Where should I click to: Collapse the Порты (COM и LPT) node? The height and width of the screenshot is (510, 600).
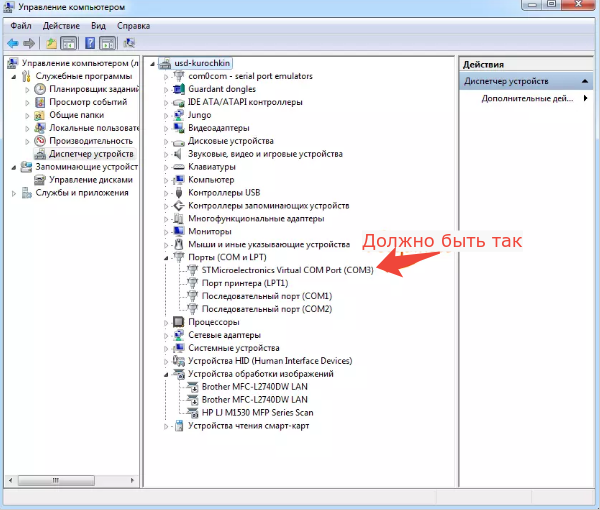coord(166,258)
